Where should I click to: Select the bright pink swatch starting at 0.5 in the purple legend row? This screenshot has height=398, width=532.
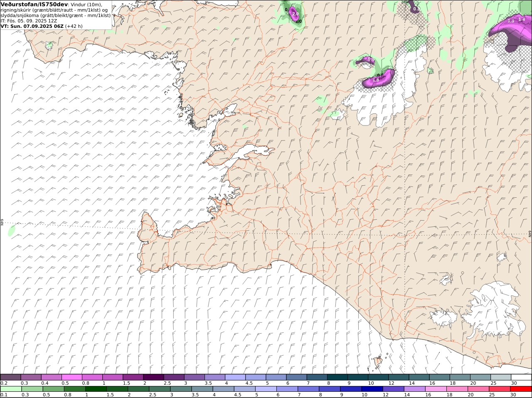pyautogui.click(x=71, y=377)
